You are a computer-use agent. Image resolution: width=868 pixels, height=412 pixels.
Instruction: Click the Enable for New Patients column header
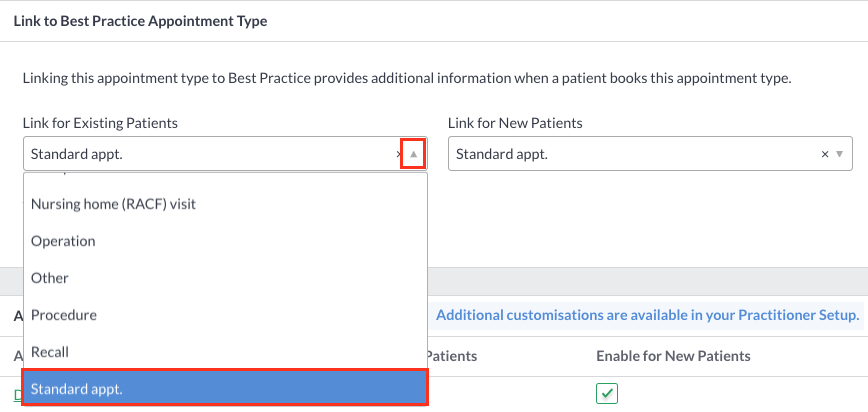[x=673, y=356]
